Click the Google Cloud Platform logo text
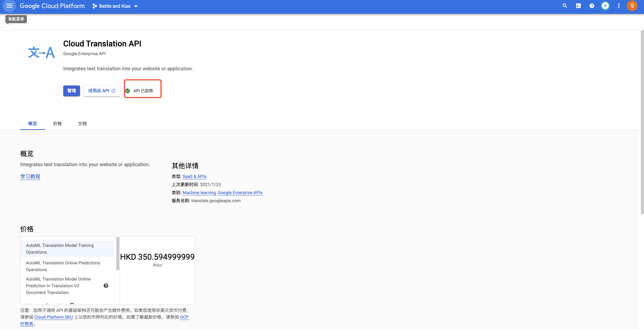 [52, 6]
